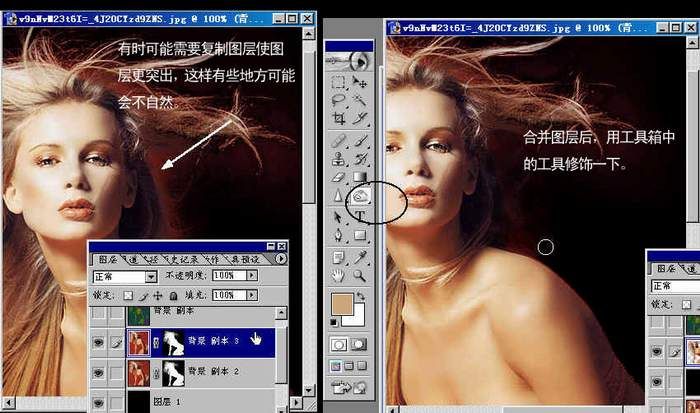This screenshot has width=700, height=413.
Task: Hide the 背景 副本 3 layer
Action: (x=98, y=342)
